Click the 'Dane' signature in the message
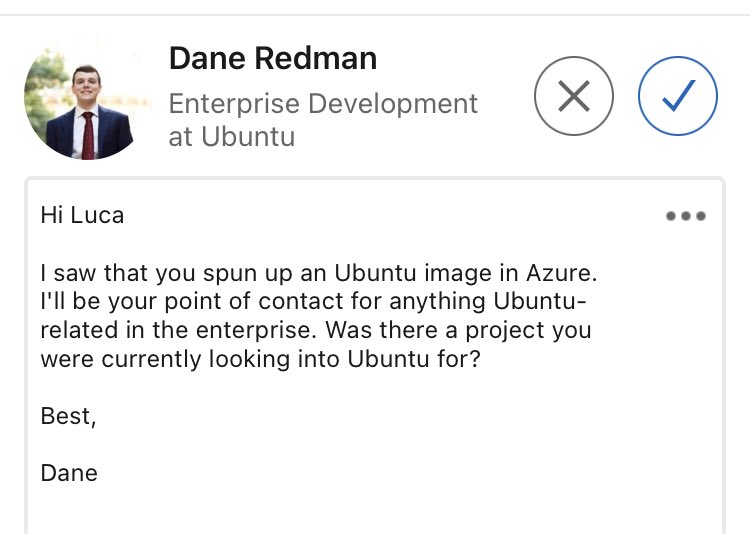Screen dimensions: 750x534 pos(69,473)
